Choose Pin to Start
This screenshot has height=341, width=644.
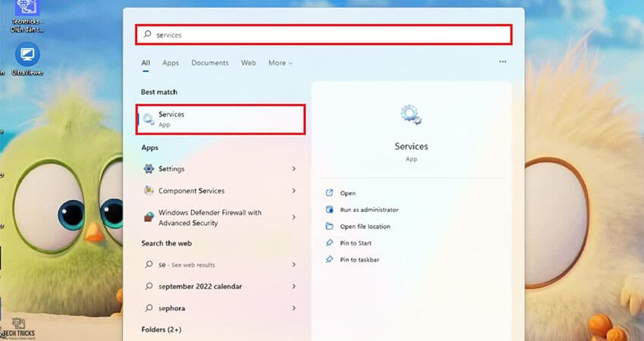[x=355, y=243]
